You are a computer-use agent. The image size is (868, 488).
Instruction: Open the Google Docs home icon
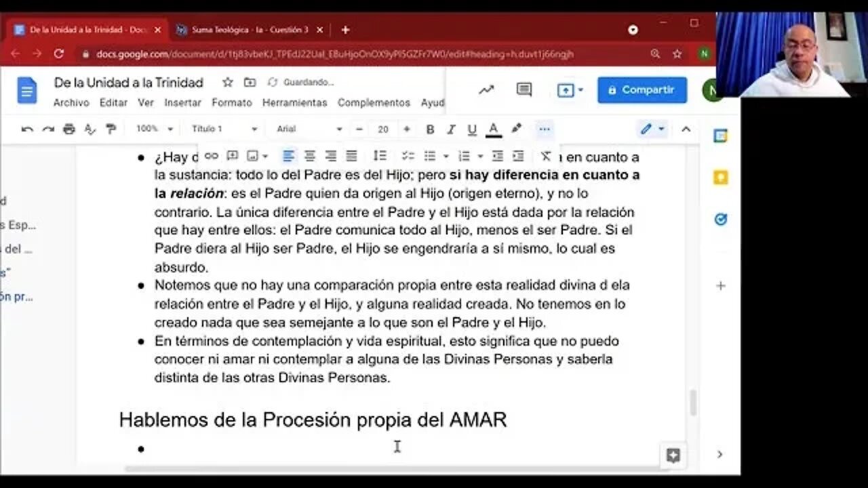(27, 90)
